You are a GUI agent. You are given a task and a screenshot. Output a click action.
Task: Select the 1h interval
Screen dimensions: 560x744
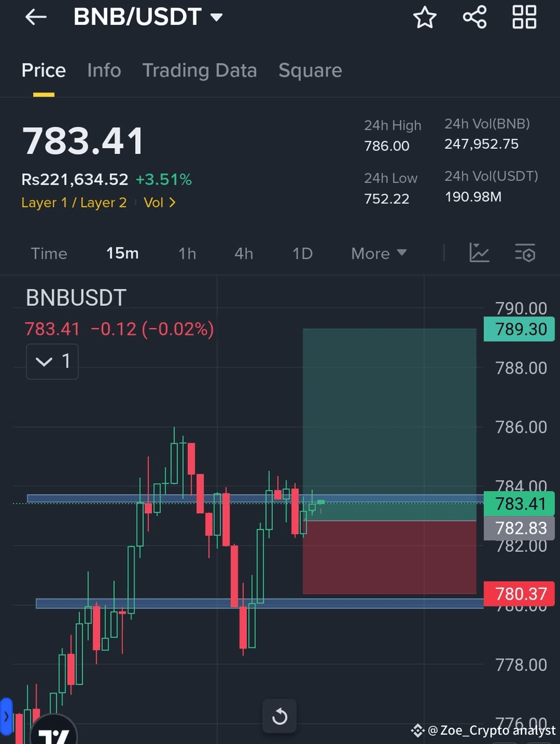[x=187, y=254]
